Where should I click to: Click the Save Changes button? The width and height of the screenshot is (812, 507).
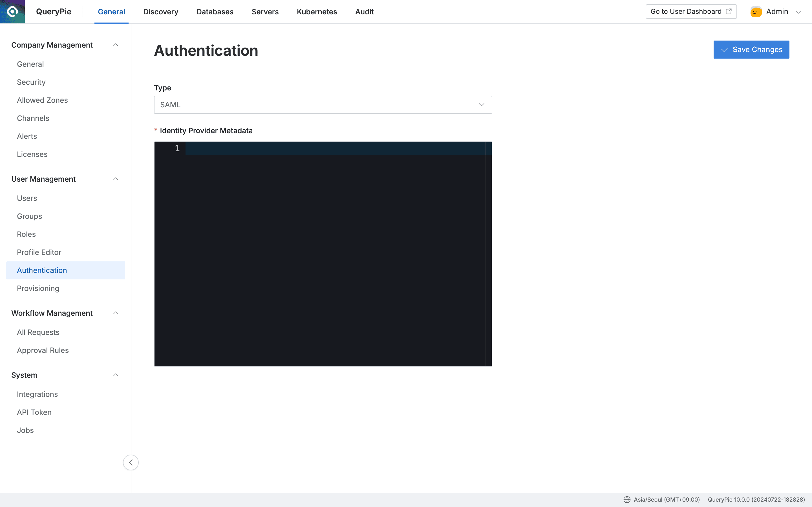click(x=751, y=49)
